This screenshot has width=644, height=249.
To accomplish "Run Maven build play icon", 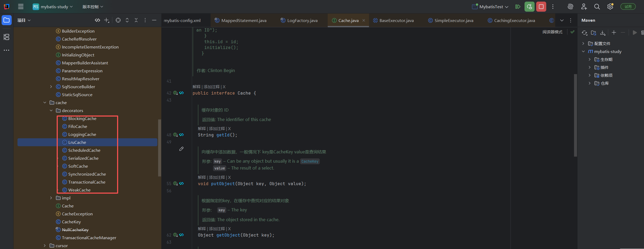I will click(x=635, y=33).
